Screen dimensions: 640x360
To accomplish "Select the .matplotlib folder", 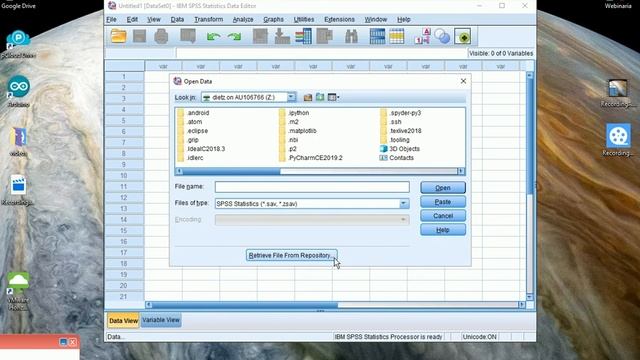I will click(298, 131).
